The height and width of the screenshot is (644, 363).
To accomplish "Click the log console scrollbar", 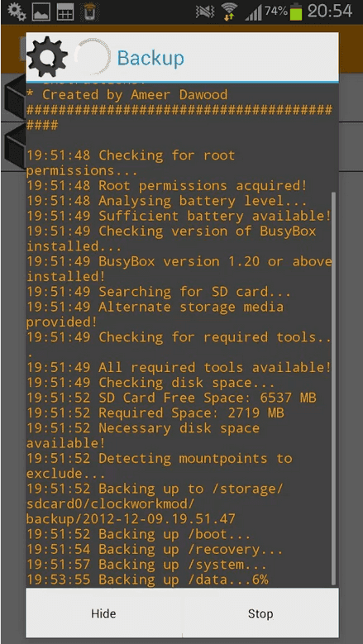I will [334, 388].
